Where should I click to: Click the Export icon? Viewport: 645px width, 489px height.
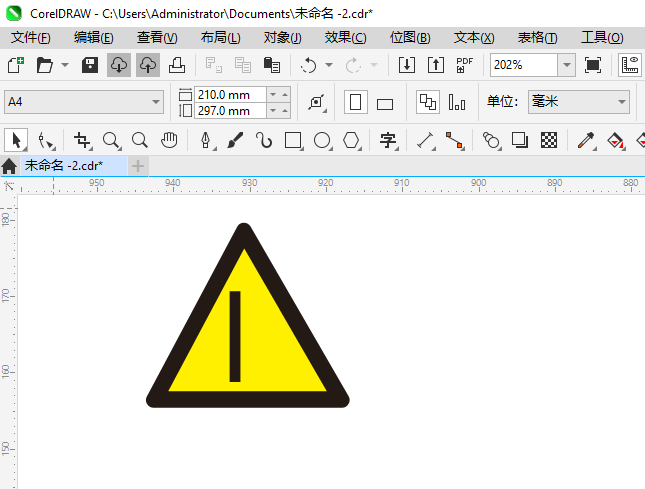click(436, 65)
